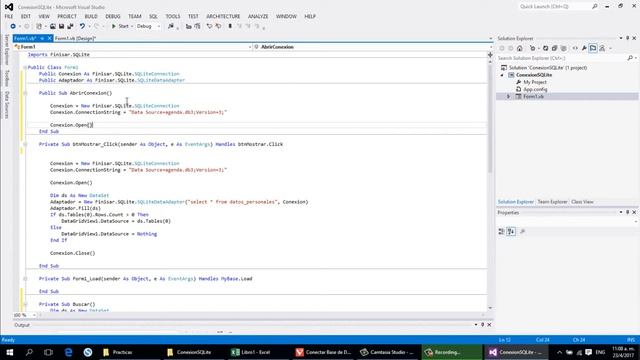
Task: Collapse the AbrirConexion sub outline region
Action: [25, 93]
